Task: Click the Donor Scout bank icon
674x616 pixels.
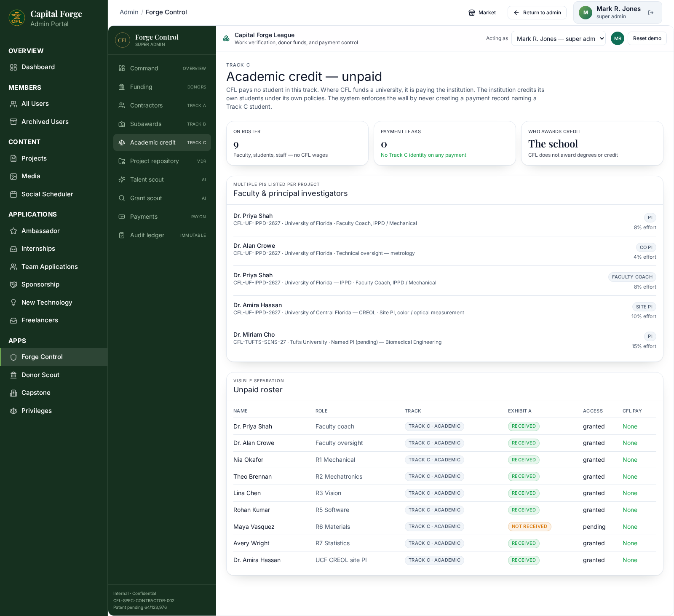Action: [x=13, y=375]
